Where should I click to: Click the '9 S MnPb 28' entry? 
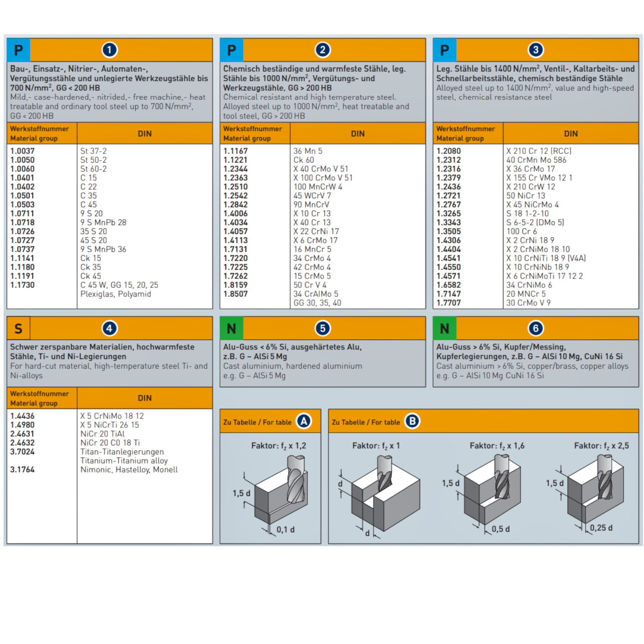click(x=103, y=222)
